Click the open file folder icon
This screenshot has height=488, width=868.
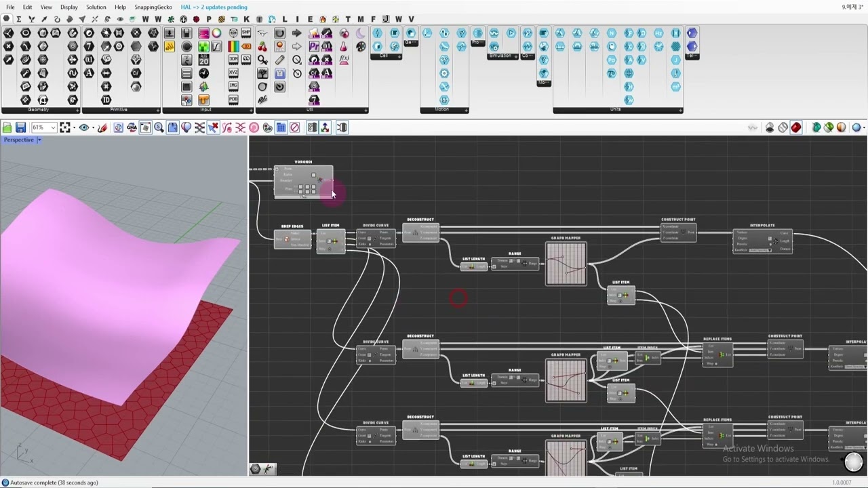[x=7, y=127]
